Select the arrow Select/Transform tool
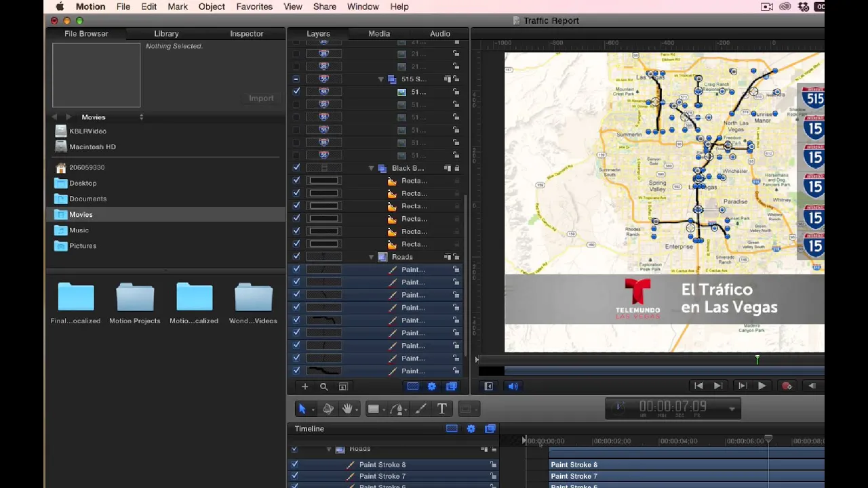The height and width of the screenshot is (488, 868). pos(302,409)
